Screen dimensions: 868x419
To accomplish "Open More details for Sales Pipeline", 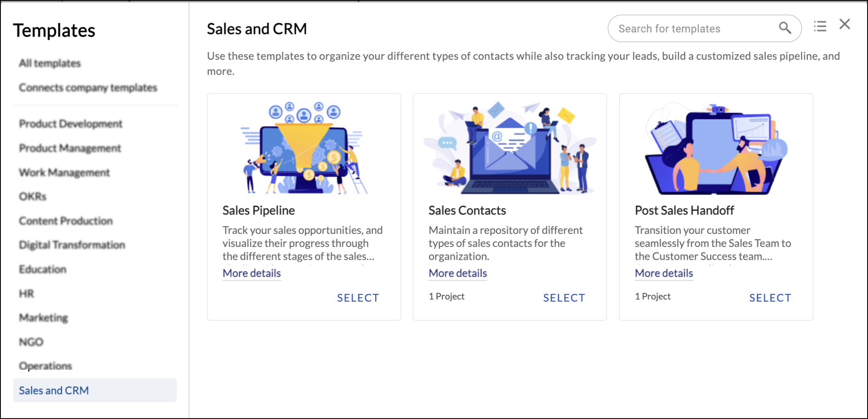I will pos(251,273).
